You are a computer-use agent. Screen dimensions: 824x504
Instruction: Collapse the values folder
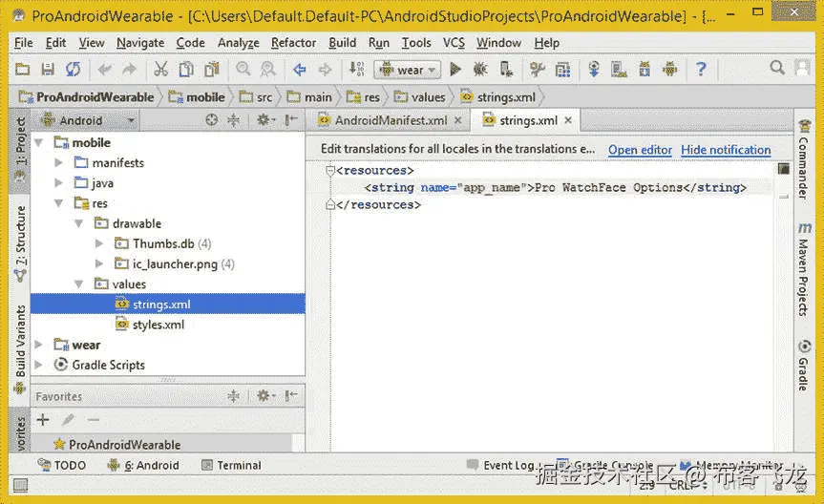tap(79, 283)
